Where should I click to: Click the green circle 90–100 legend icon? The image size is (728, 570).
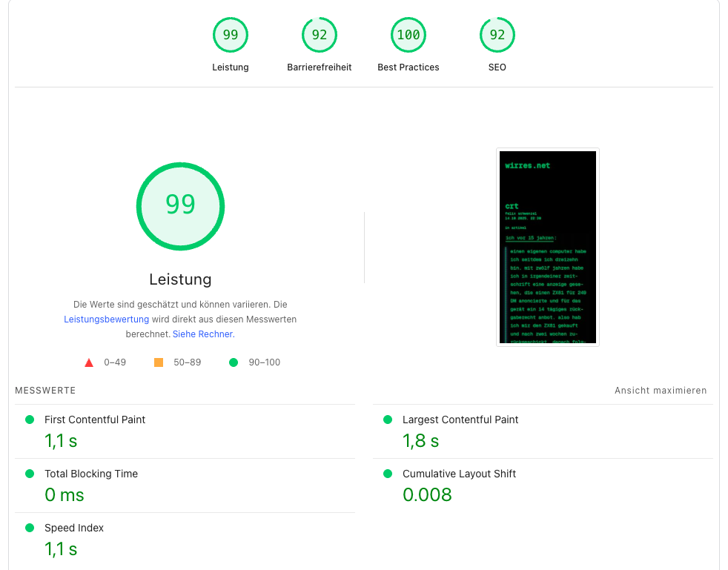coord(234,362)
